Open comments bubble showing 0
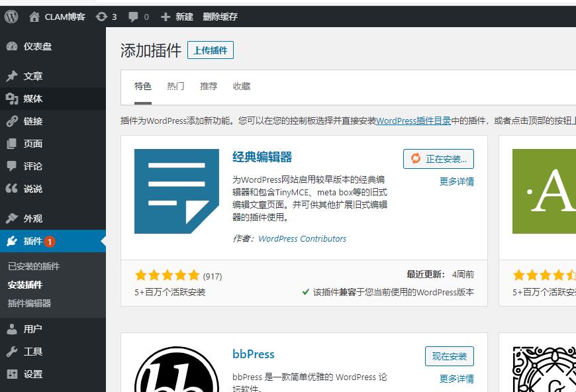 coord(138,17)
